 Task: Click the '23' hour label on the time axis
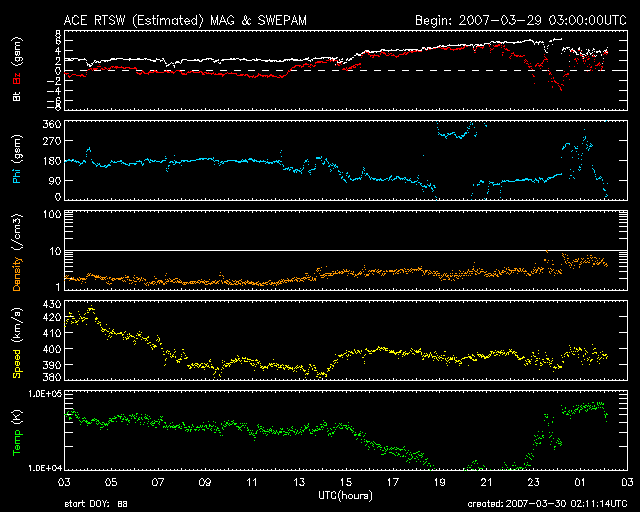(x=533, y=483)
